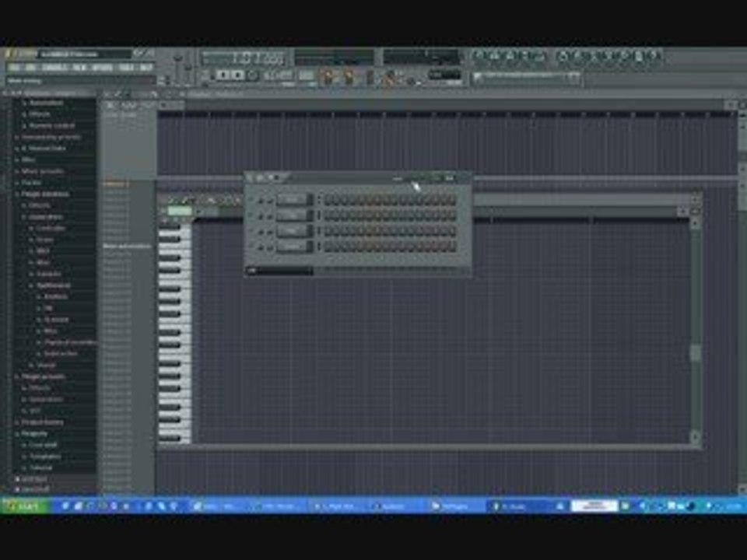747x560 pixels.
Task: Click third icon of right toolbar icon group
Action: (x=594, y=57)
